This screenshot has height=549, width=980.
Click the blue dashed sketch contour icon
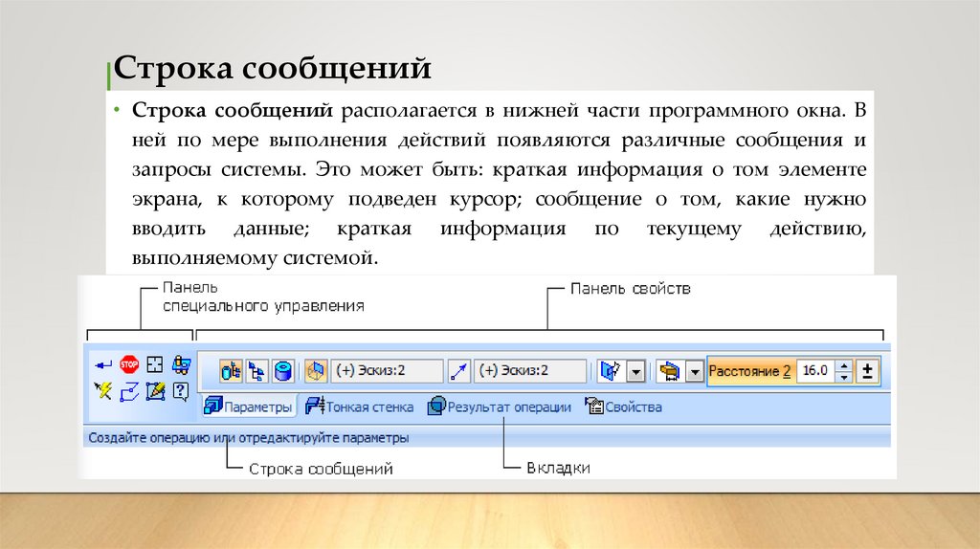pos(129,391)
